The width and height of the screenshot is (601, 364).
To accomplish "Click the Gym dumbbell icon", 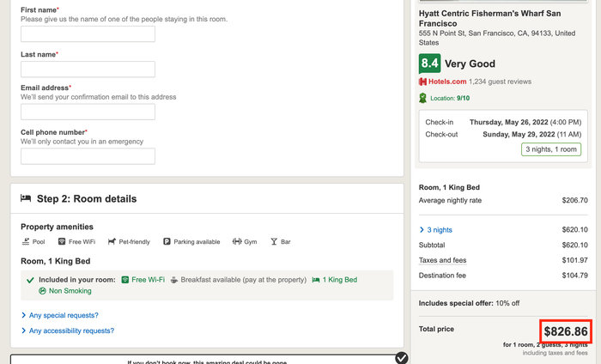I will 237,241.
